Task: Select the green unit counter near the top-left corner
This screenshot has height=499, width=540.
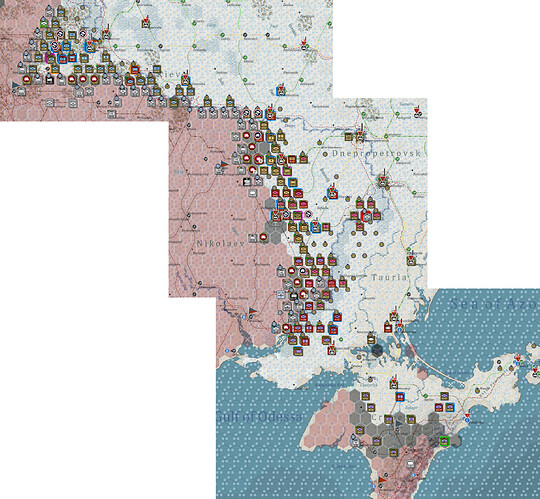Action: [x=44, y=24]
